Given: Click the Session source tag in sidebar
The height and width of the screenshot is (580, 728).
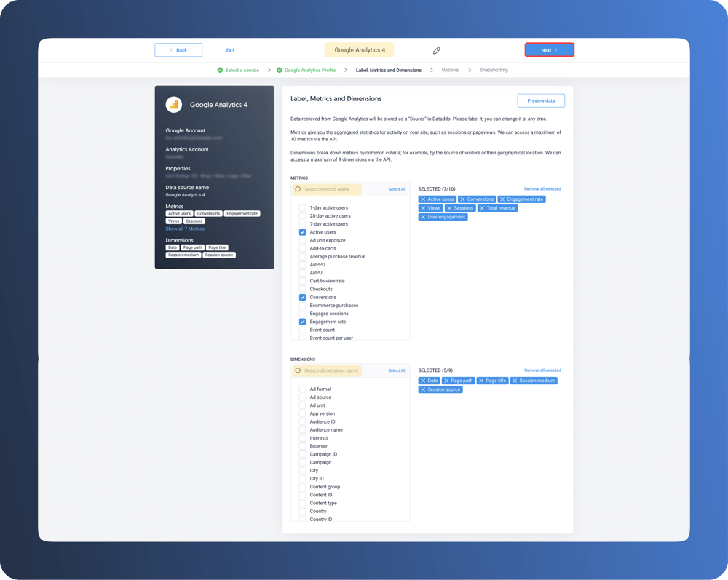Looking at the screenshot, I should [x=219, y=255].
